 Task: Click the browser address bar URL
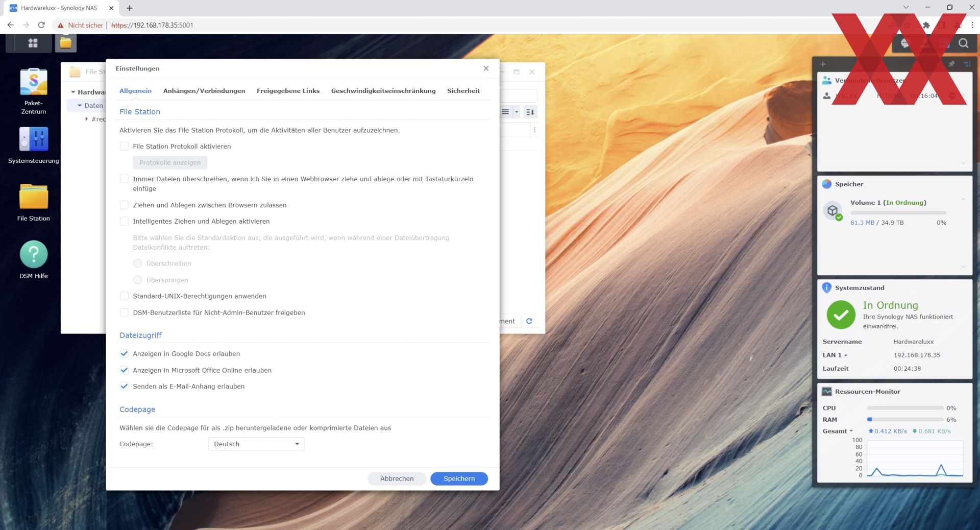click(x=152, y=25)
